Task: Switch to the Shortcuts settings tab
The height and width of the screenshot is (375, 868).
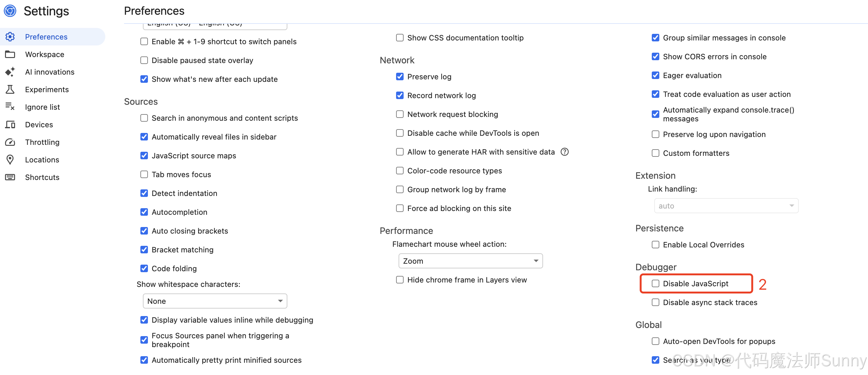Action: coord(42,177)
